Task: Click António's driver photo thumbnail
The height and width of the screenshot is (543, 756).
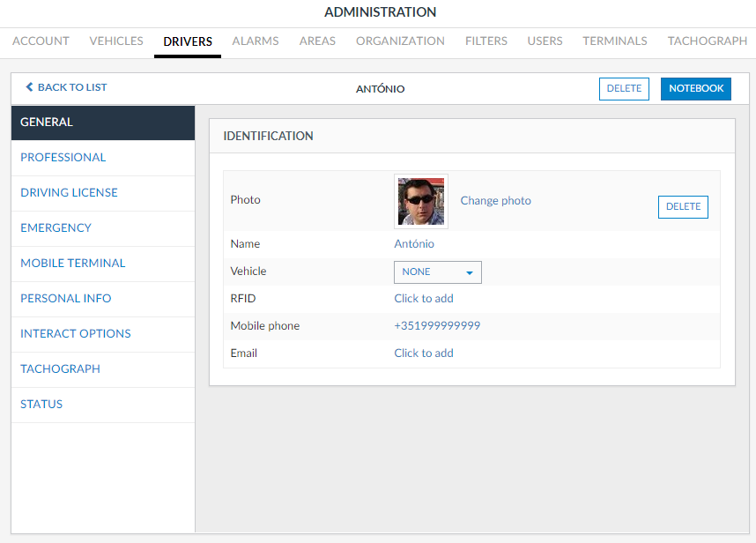Action: 420,201
